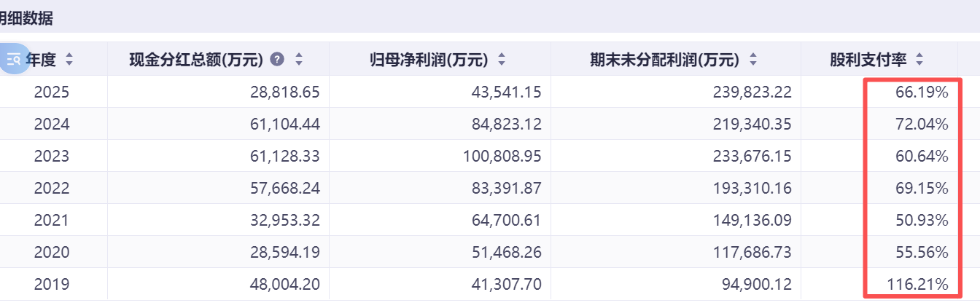Screen dimensions: 980x308
Task: Click the floating list-search icon
Action: (x=13, y=59)
